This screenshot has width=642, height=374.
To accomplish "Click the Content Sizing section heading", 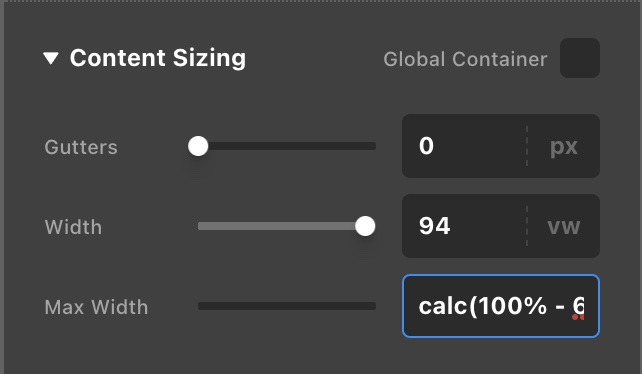I will click(x=158, y=58).
